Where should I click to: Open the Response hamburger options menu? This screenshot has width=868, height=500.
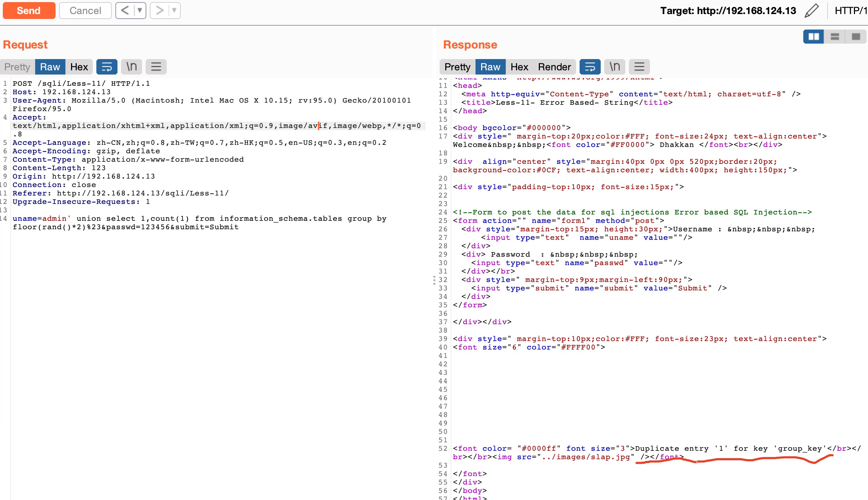tap(639, 67)
